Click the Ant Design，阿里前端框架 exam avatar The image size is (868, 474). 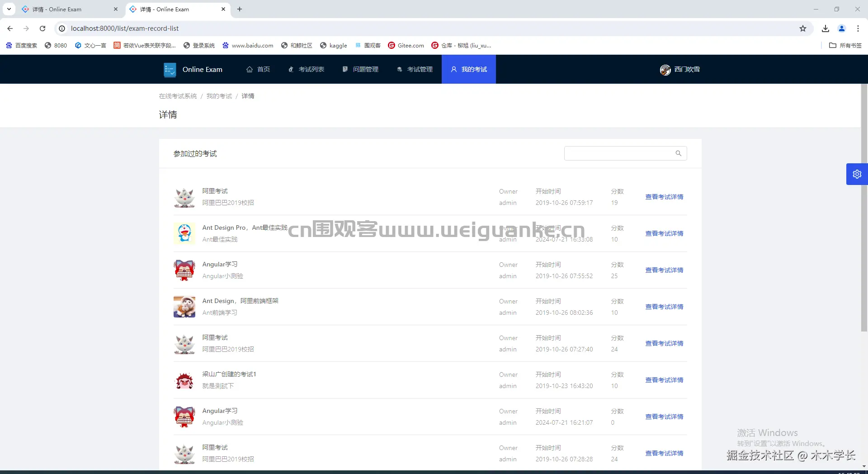[x=184, y=307]
